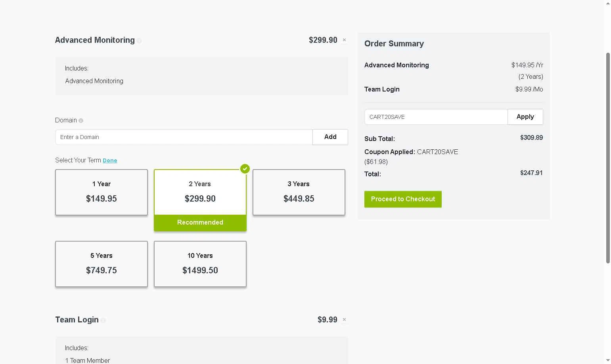Click the coupon code field containing CART20SAVE
The image size is (611, 364).
[x=436, y=117]
